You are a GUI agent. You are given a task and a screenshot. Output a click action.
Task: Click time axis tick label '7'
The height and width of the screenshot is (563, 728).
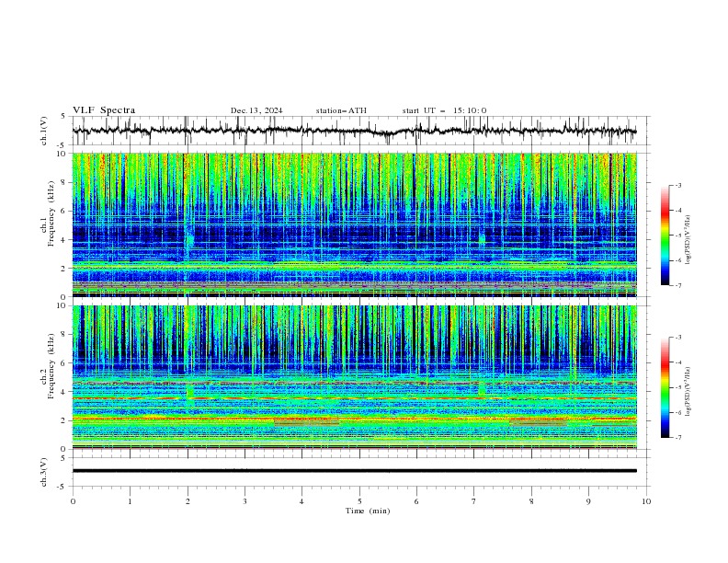pyautogui.click(x=474, y=501)
